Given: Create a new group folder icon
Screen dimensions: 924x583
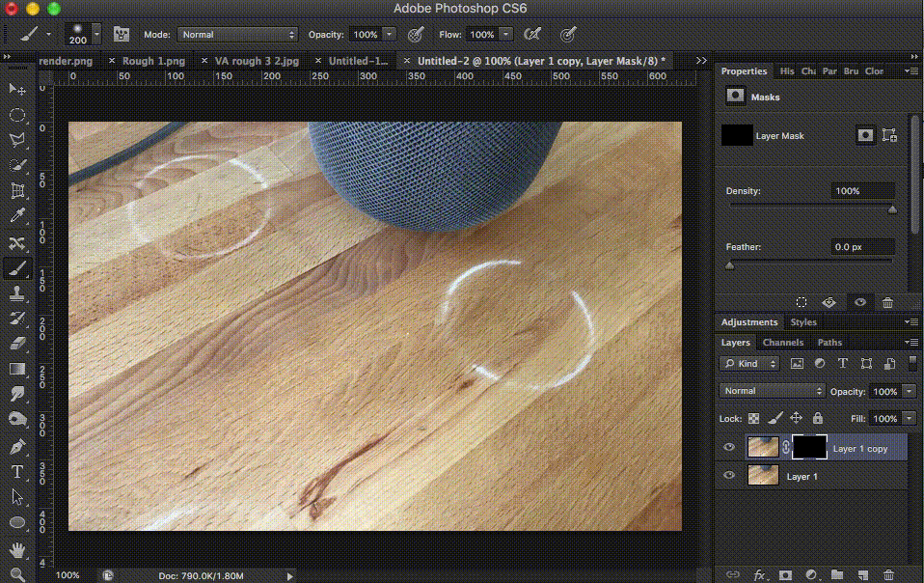Looking at the screenshot, I should point(837,574).
